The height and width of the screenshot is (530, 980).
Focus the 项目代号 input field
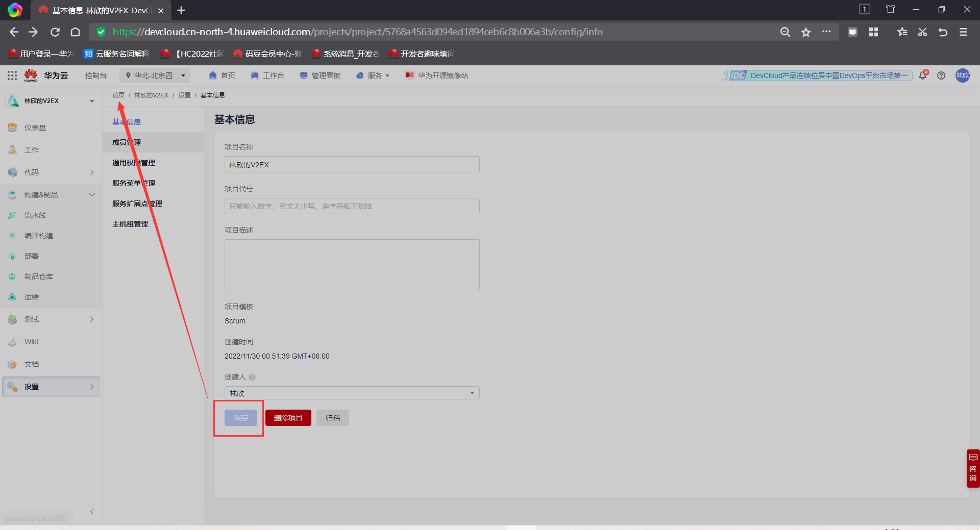click(352, 206)
